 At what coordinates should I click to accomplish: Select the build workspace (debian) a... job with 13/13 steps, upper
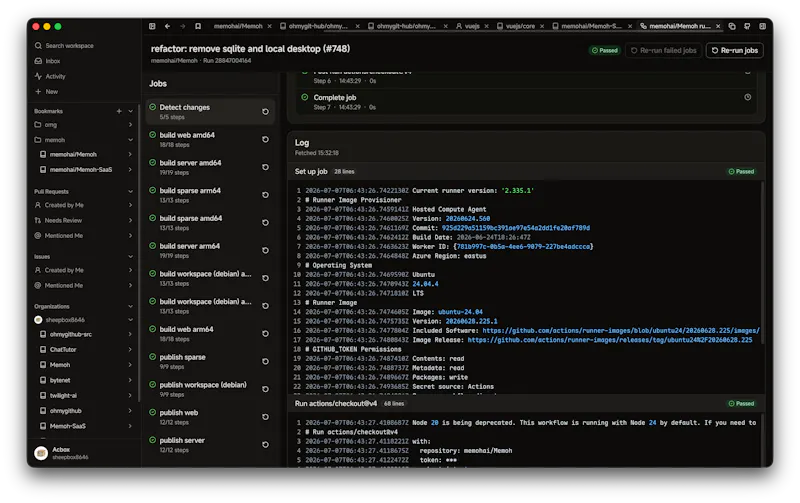tap(210, 278)
